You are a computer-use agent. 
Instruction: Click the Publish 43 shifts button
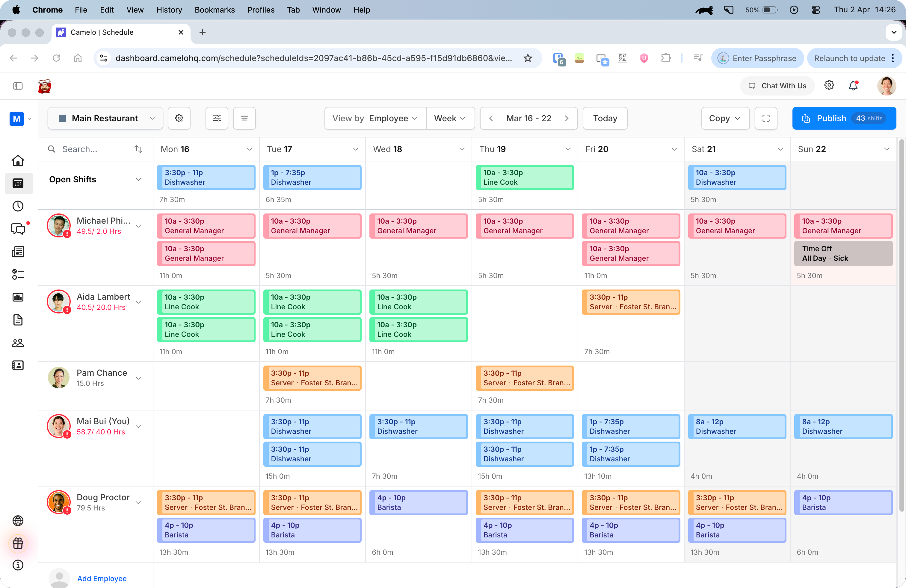[x=844, y=118]
